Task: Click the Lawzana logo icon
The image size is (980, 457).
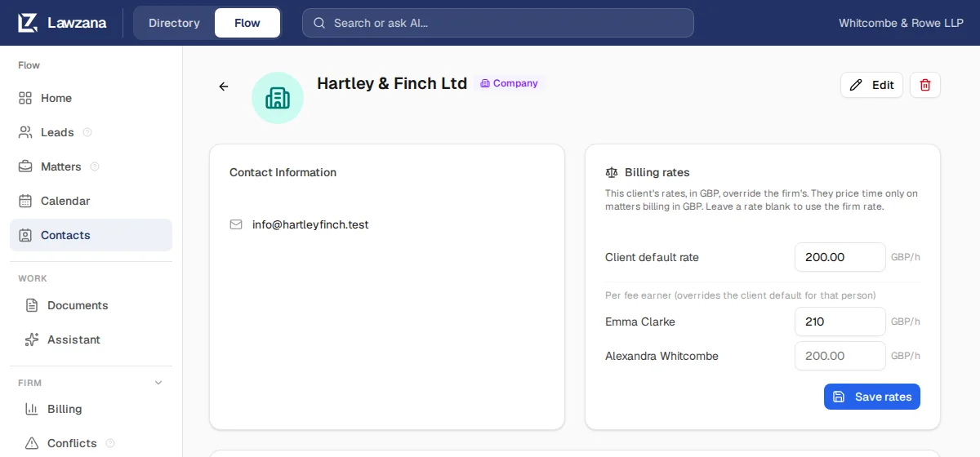Action: 28,23
